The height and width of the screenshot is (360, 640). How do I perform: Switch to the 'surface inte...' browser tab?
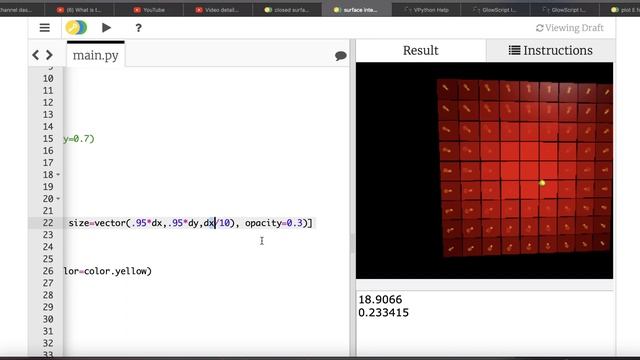(357, 10)
